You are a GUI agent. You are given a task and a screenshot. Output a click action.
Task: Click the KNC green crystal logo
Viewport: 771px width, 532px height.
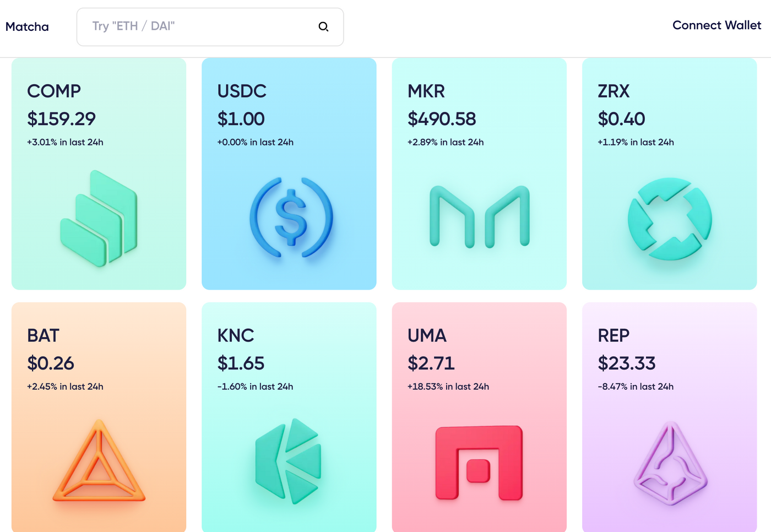(x=289, y=461)
